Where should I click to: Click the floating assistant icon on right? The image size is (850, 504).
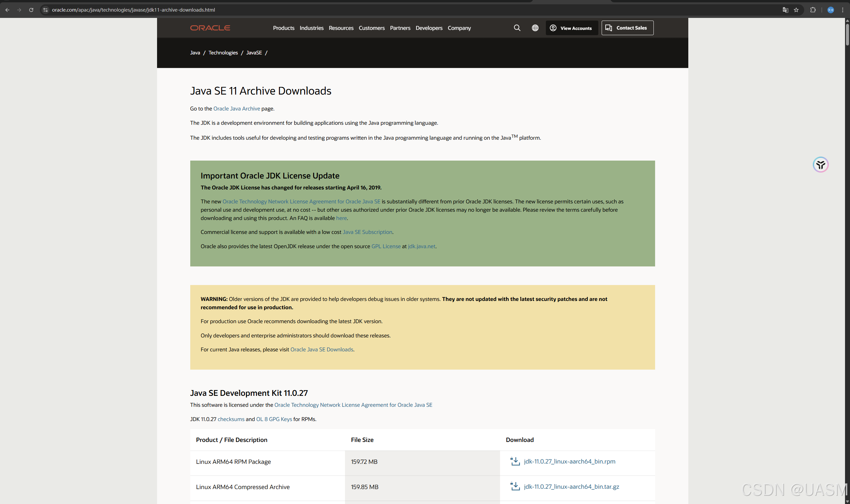(x=820, y=165)
